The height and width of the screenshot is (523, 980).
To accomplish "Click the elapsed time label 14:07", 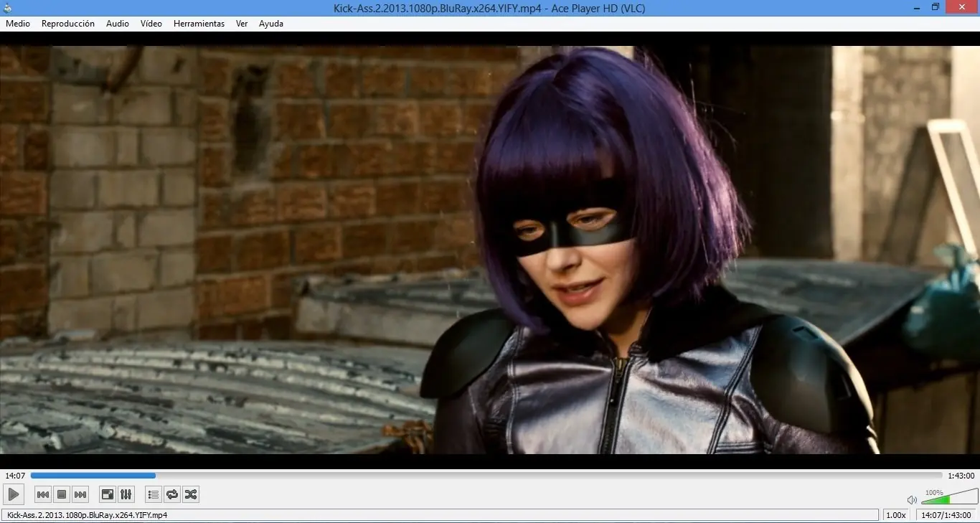I will (x=15, y=476).
